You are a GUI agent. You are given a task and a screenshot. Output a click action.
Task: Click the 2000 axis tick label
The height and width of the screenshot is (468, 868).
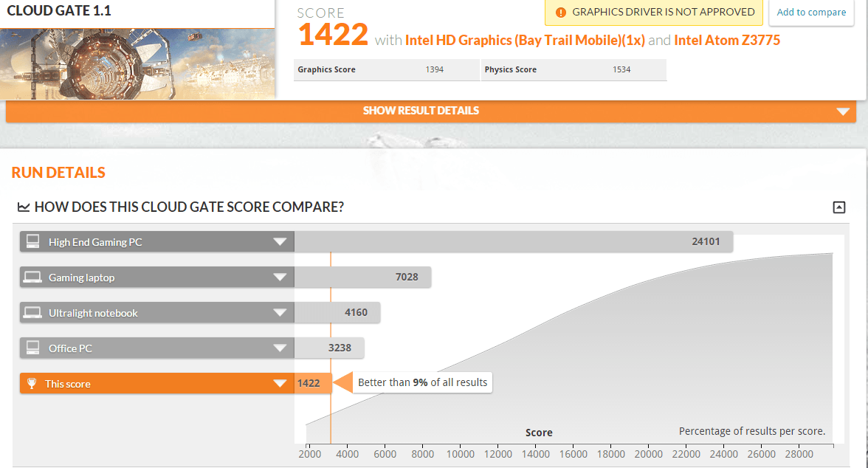click(310, 454)
